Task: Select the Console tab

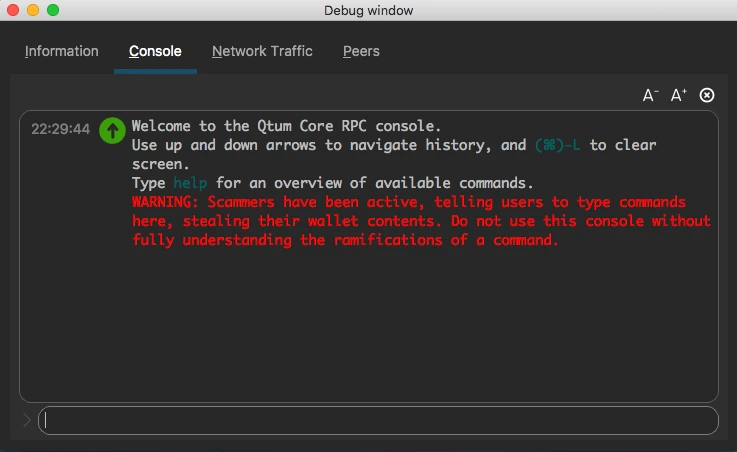Action: click(x=155, y=51)
